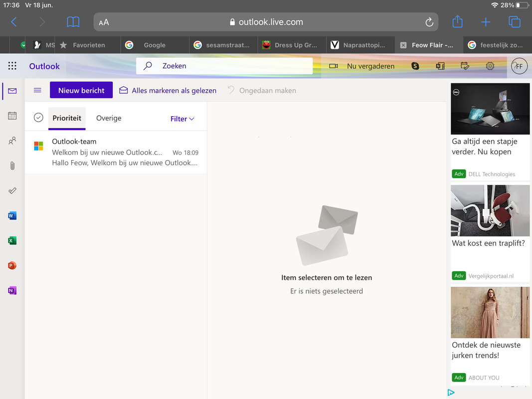Tap the outlook.live.com address bar
The image size is (532, 399).
[266, 22]
